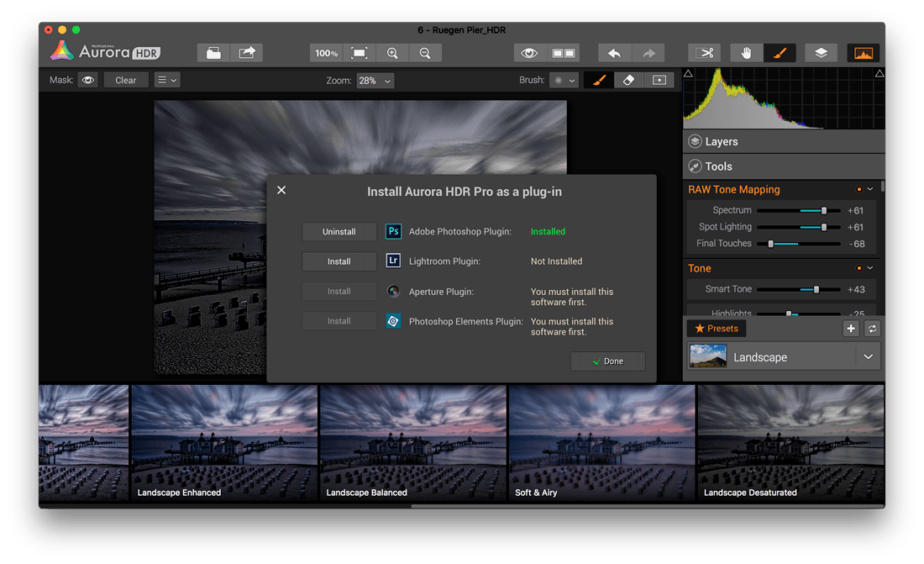Collapse RAW Tone Mapping section
The width and height of the screenshot is (924, 564).
[870, 189]
